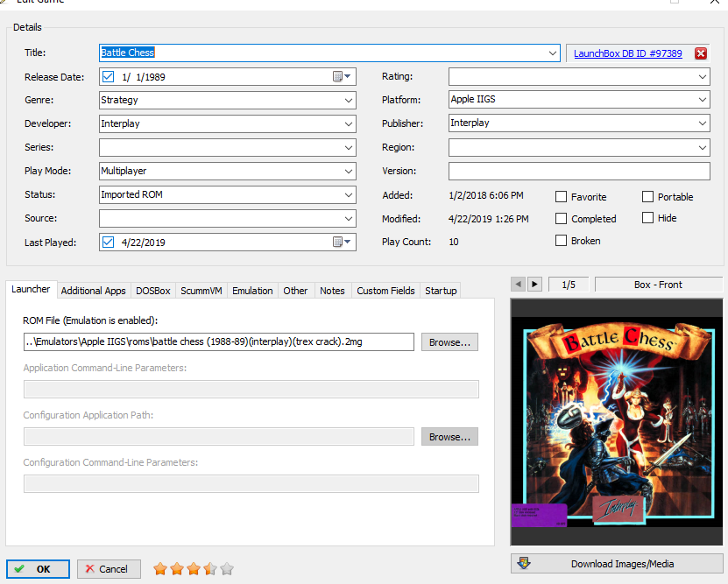Rate the game five stars
The width and height of the screenshot is (728, 584).
pos(227,569)
